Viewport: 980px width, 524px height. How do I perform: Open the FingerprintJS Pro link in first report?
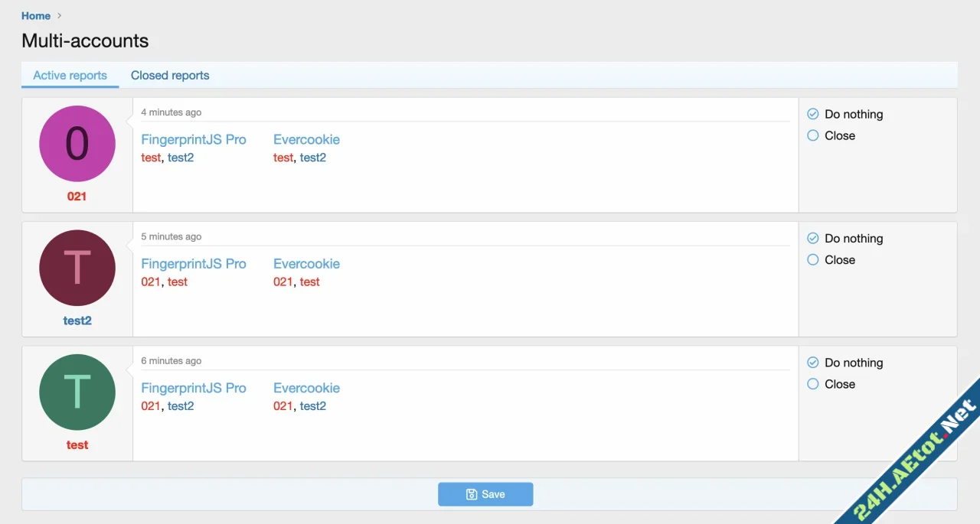coord(194,139)
